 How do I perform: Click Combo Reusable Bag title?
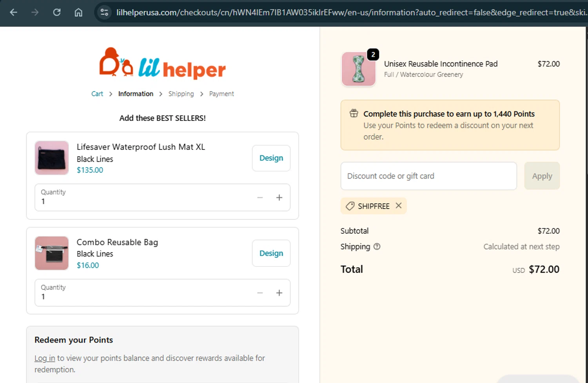tap(117, 242)
